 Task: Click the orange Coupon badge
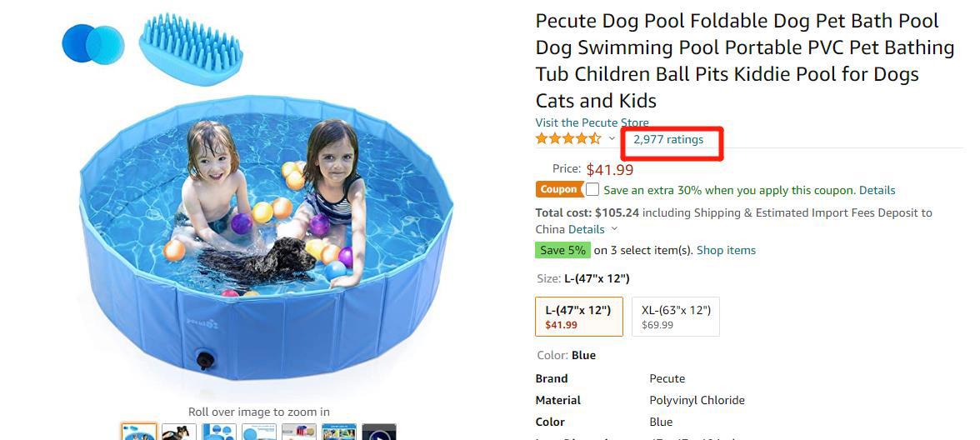(x=558, y=190)
